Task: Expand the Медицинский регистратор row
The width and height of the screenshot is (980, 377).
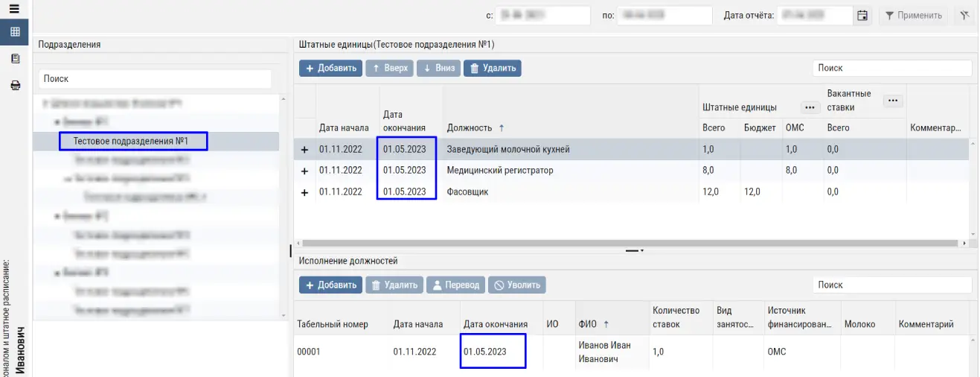Action: pos(304,171)
